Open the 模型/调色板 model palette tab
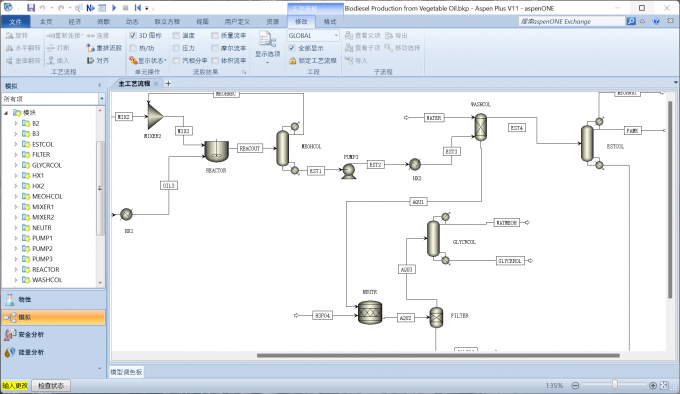 pyautogui.click(x=126, y=372)
